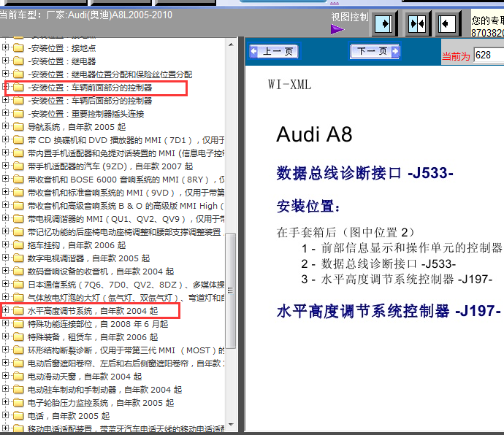Click folder icon of 带内置手机适配器 row
This screenshot has width=504, height=435.
pos(18,153)
